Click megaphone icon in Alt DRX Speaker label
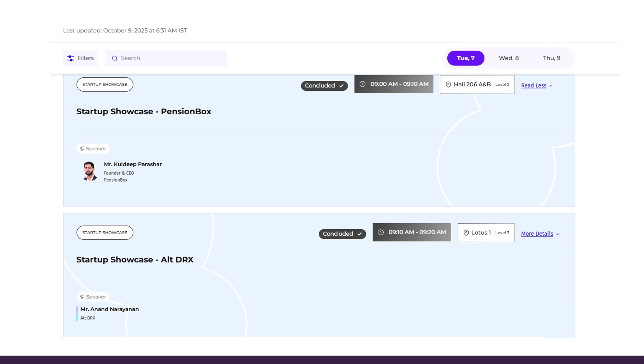644x364 pixels. coord(82,297)
